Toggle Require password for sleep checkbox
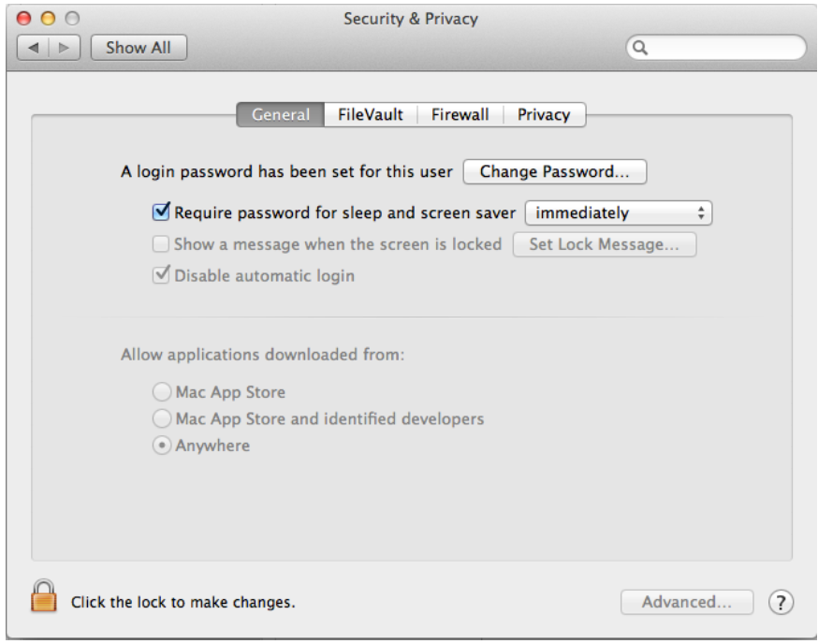Image resolution: width=818 pixels, height=644 pixels. [160, 212]
